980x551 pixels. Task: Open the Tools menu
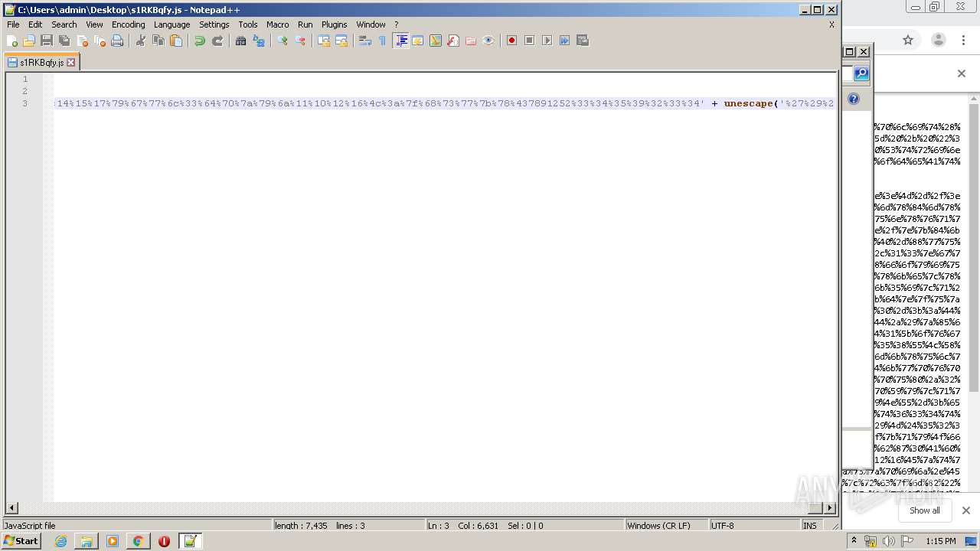[x=248, y=24]
